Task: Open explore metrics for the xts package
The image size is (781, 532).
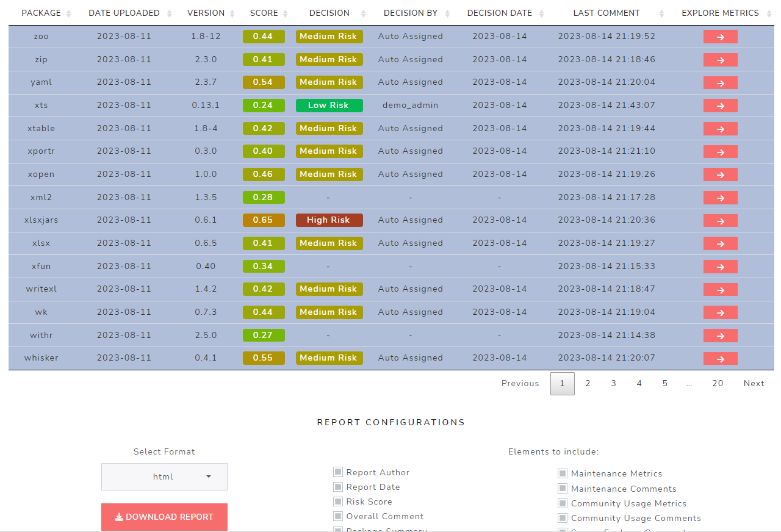Action: (x=720, y=106)
